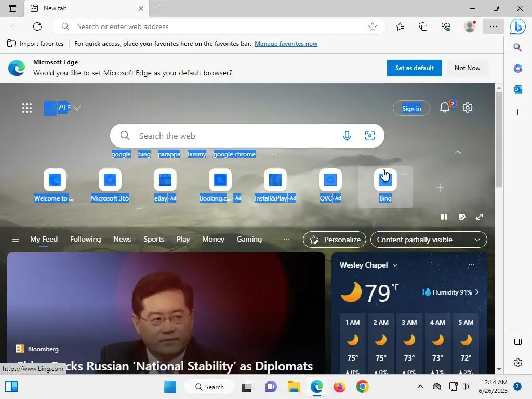The height and width of the screenshot is (399, 532).
Task: Pause the background video
Action: coord(444,217)
